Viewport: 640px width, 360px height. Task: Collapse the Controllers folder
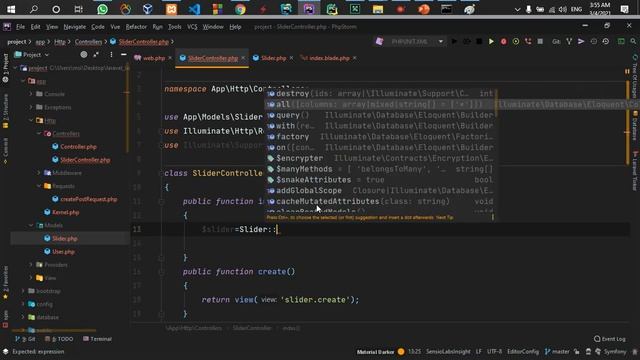39,133
